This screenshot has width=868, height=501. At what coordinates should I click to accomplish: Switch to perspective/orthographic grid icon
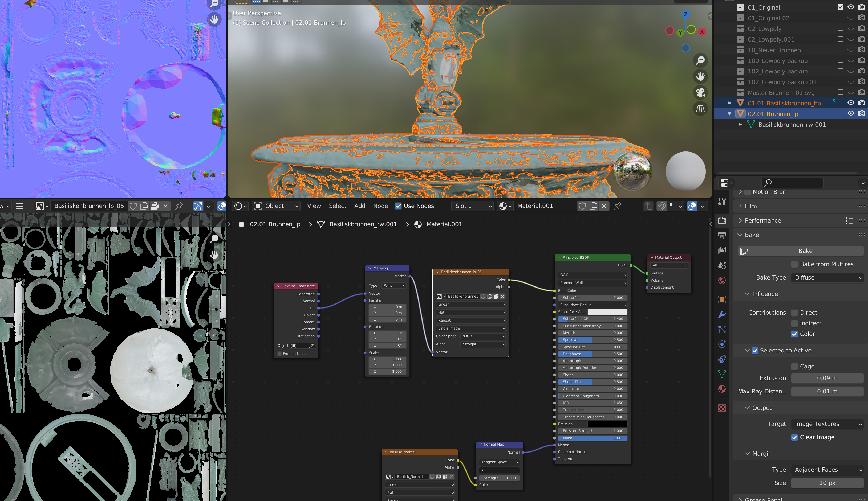pyautogui.click(x=700, y=109)
